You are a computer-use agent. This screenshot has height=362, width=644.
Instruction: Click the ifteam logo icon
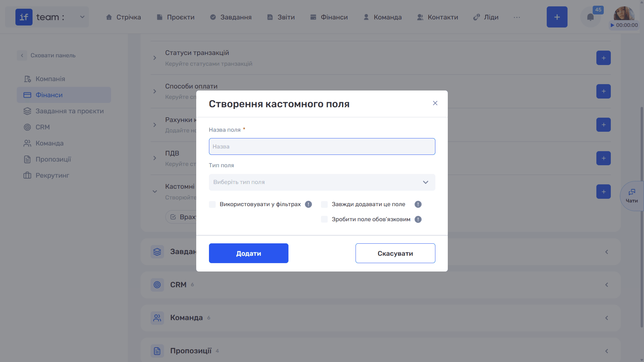24,17
